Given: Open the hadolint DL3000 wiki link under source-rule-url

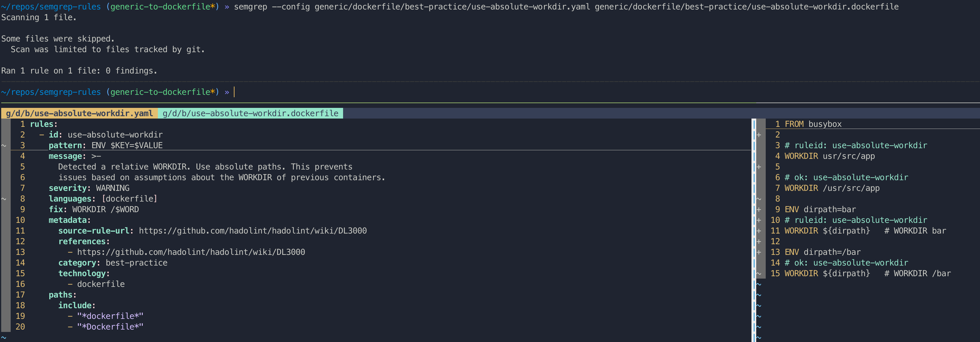Looking at the screenshot, I should [253, 230].
